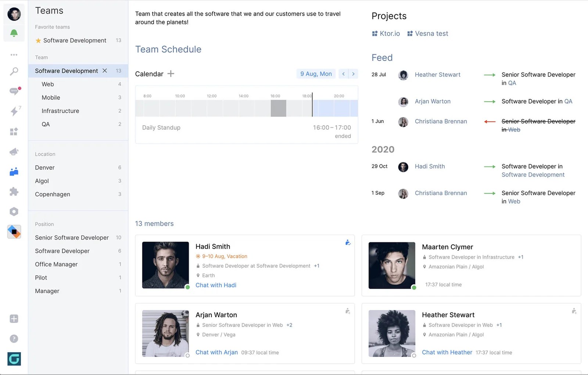Click Chat with Arjan link

tap(216, 352)
